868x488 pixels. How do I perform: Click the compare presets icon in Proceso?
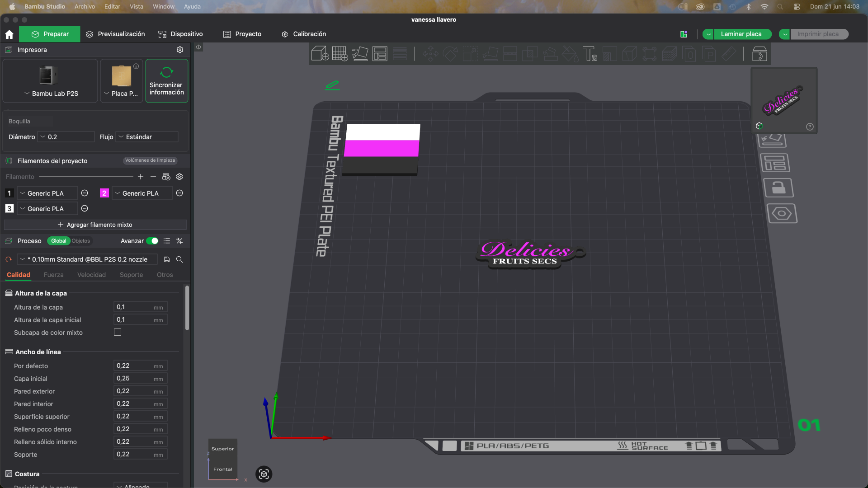(x=179, y=241)
